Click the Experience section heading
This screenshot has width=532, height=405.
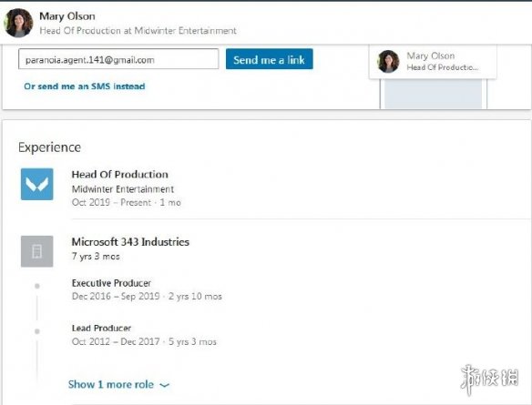click(x=49, y=147)
